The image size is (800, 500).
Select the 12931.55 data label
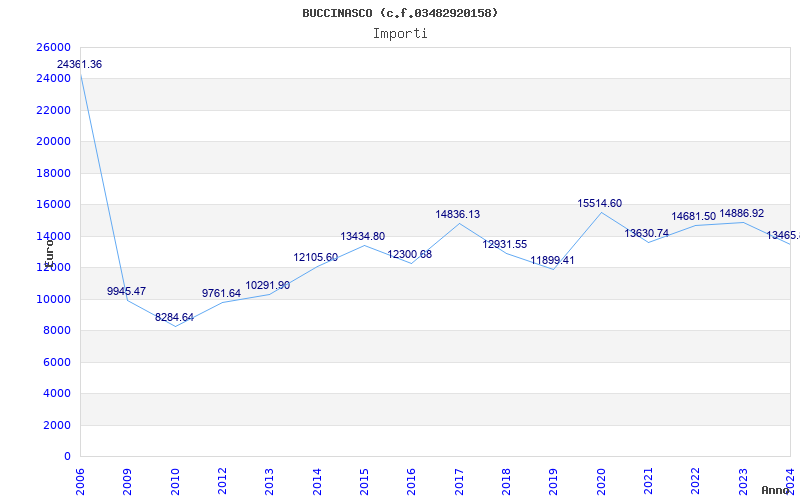(505, 244)
